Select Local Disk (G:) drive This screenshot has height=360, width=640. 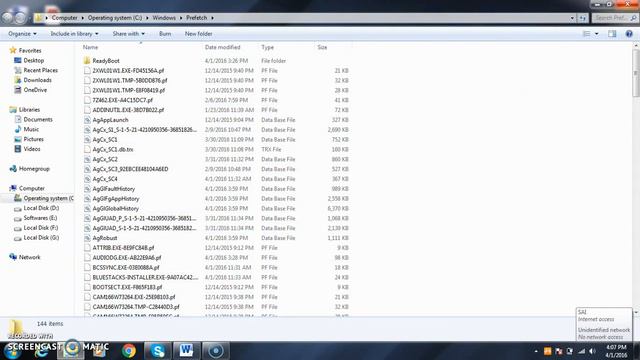coord(41,238)
